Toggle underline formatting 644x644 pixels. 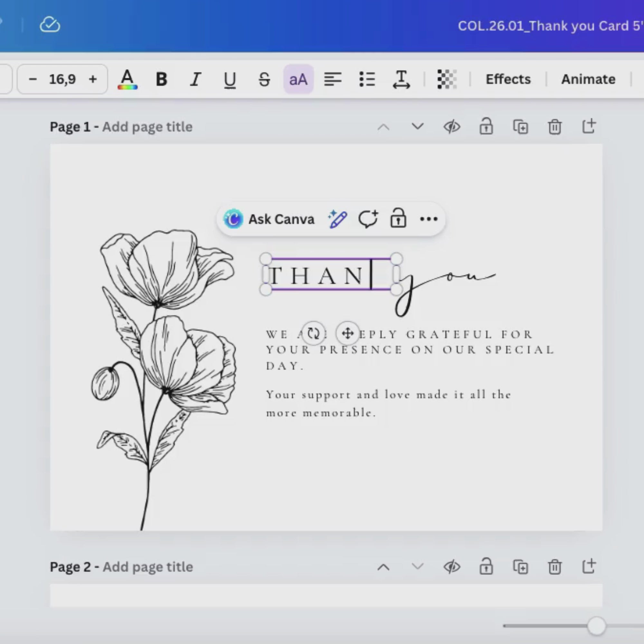coord(230,80)
